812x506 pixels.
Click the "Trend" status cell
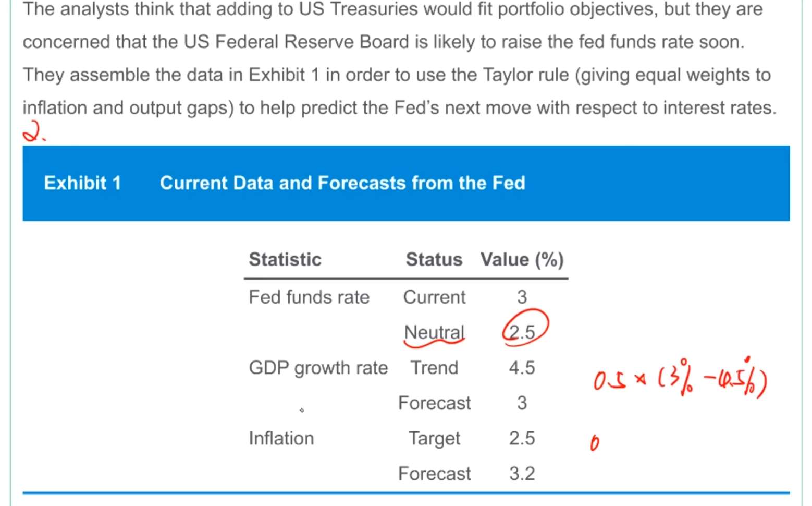(434, 368)
